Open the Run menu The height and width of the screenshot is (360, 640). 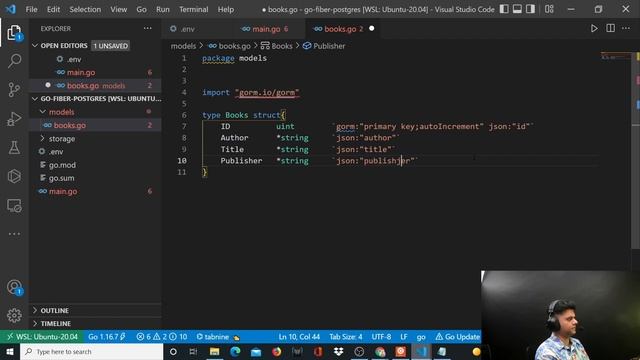(162, 9)
